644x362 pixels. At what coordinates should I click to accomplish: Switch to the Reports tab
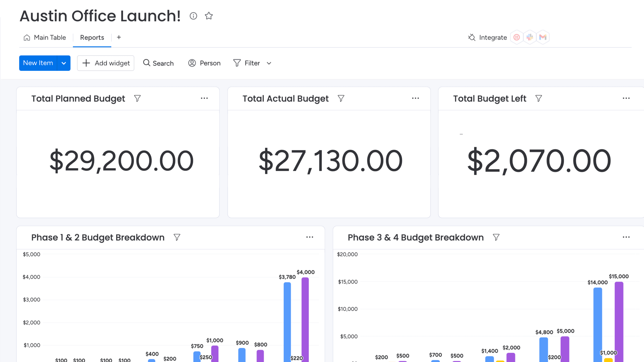(92, 37)
